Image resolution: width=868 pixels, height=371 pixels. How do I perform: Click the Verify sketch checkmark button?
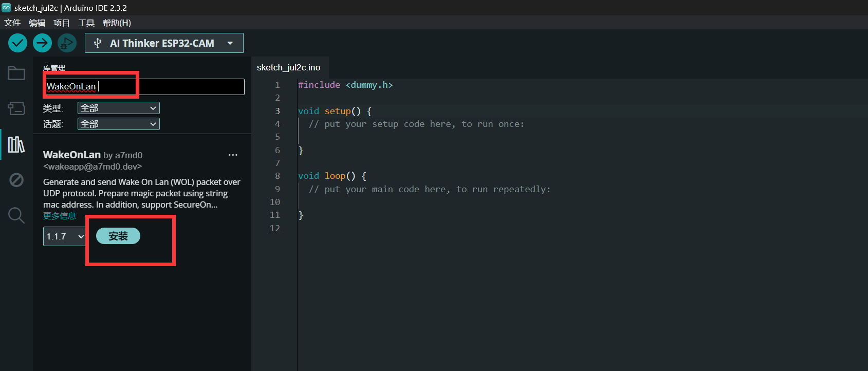click(x=17, y=43)
